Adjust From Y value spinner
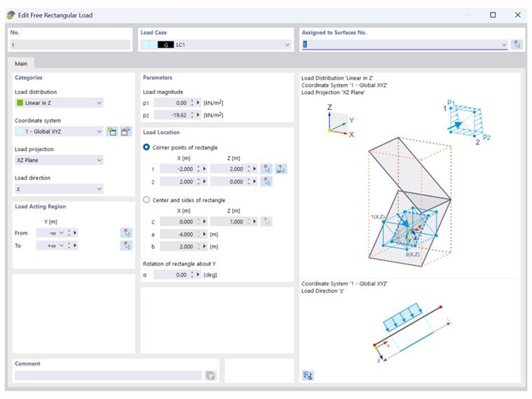The height and width of the screenshot is (399, 532). [69, 232]
